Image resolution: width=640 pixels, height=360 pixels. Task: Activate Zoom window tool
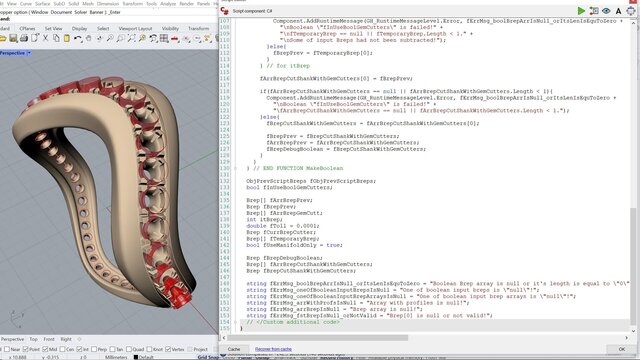[120, 38]
